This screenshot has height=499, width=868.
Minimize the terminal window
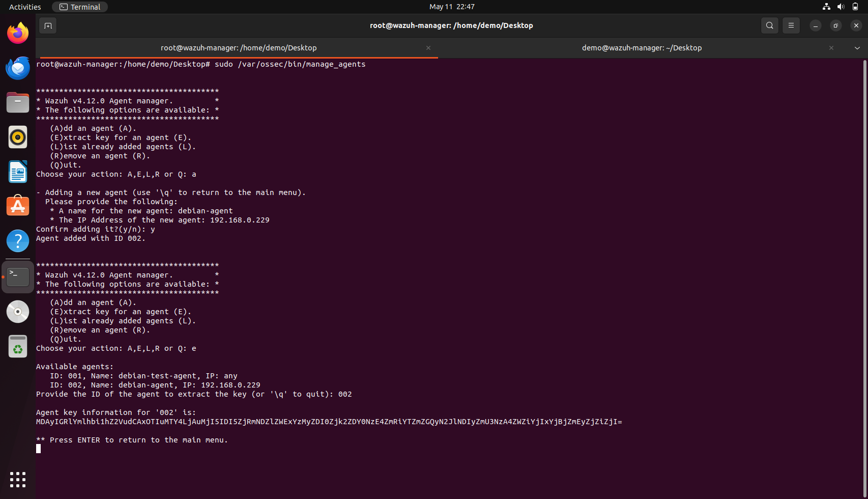pos(815,25)
